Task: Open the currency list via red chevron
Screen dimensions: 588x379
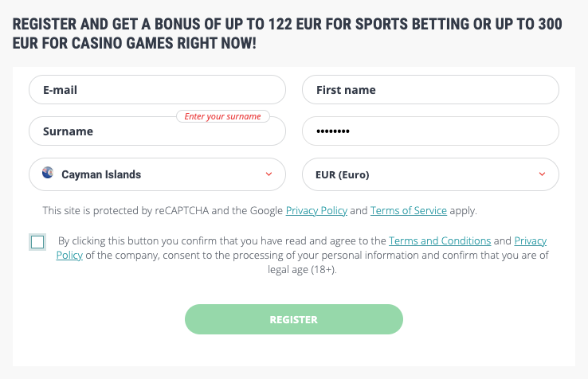Action: pyautogui.click(x=543, y=174)
